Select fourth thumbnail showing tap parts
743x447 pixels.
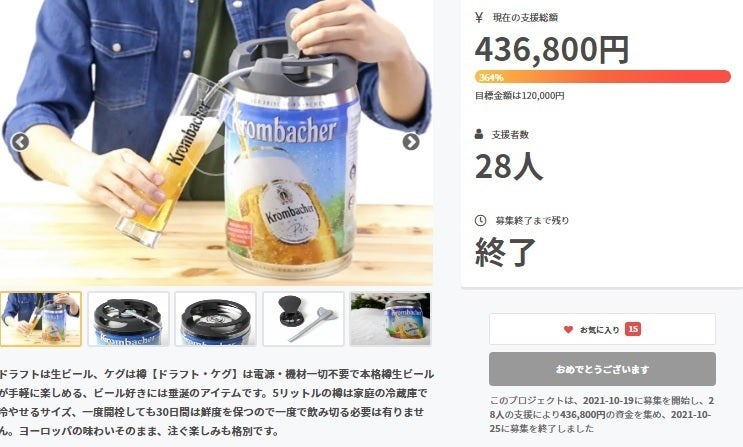click(x=303, y=319)
